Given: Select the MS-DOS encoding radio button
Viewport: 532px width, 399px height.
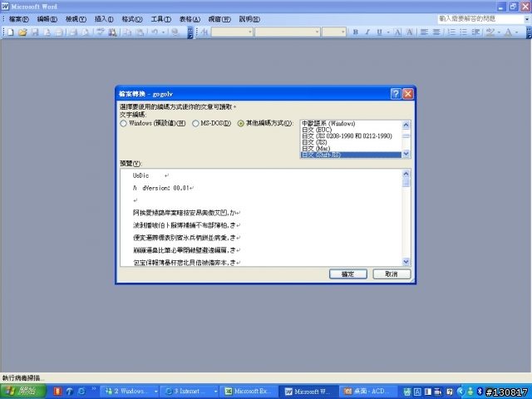Looking at the screenshot, I should (195, 124).
